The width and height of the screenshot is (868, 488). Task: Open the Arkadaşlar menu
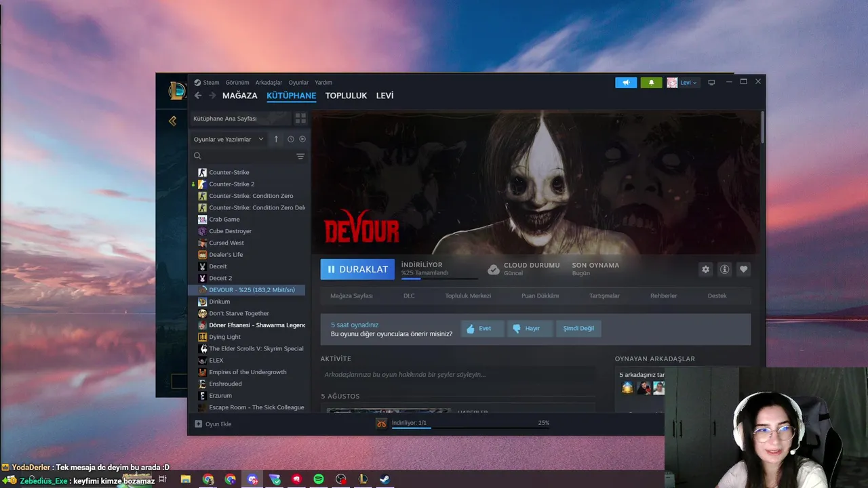(x=269, y=83)
